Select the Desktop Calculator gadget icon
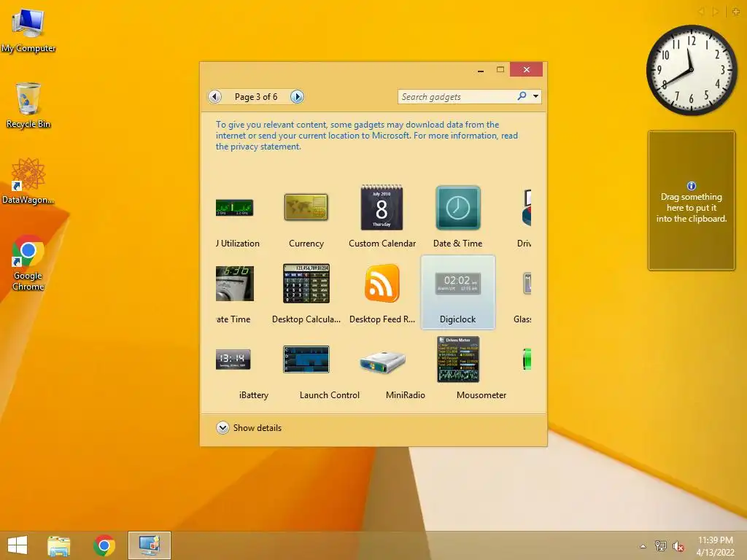 tap(306, 284)
